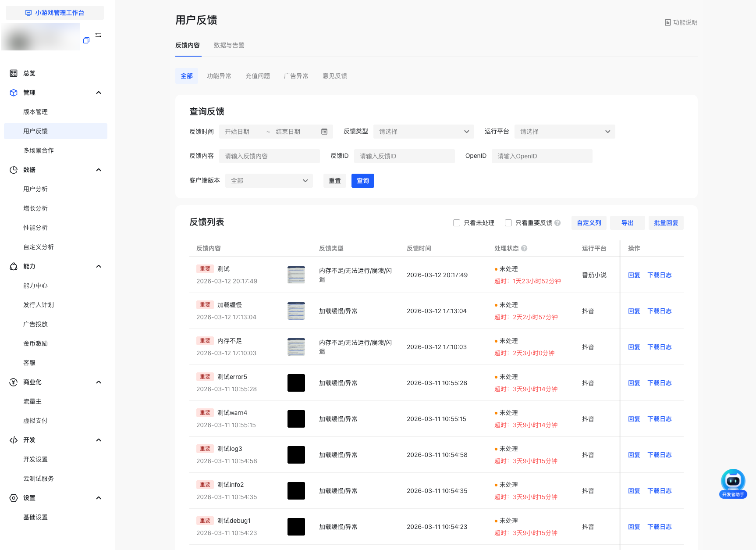
Task: Expand the 客户端版本 dropdown
Action: (x=269, y=181)
